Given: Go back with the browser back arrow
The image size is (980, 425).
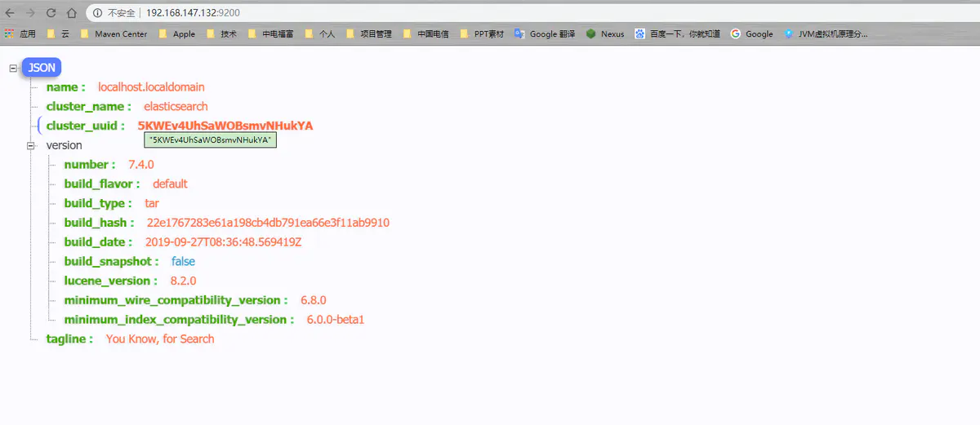Looking at the screenshot, I should click(x=10, y=13).
